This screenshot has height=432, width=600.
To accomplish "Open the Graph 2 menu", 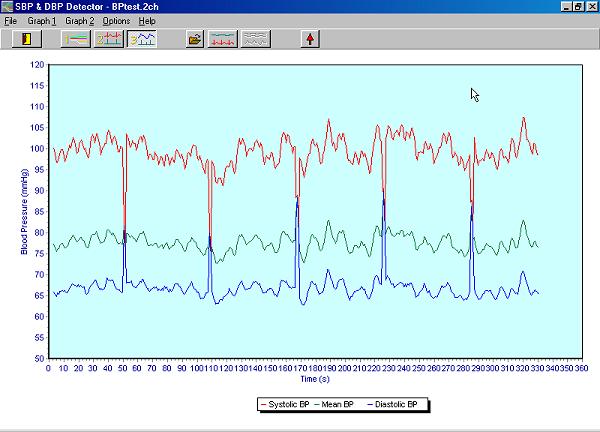I will (80, 21).
